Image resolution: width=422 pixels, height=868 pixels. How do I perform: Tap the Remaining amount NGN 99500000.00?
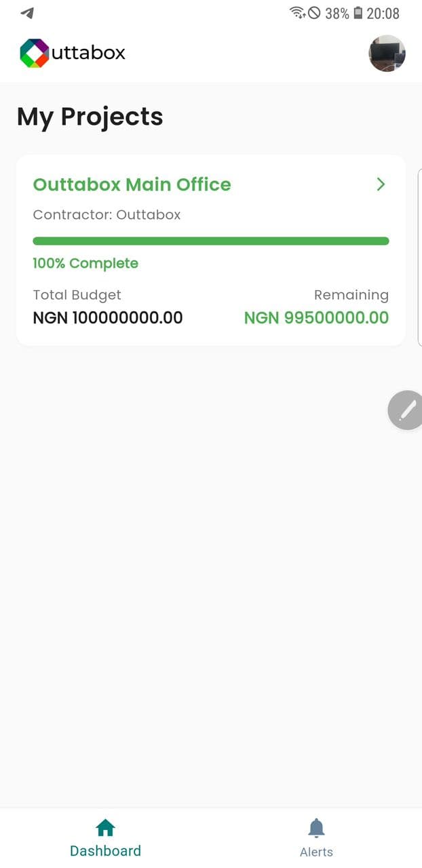coord(316,317)
